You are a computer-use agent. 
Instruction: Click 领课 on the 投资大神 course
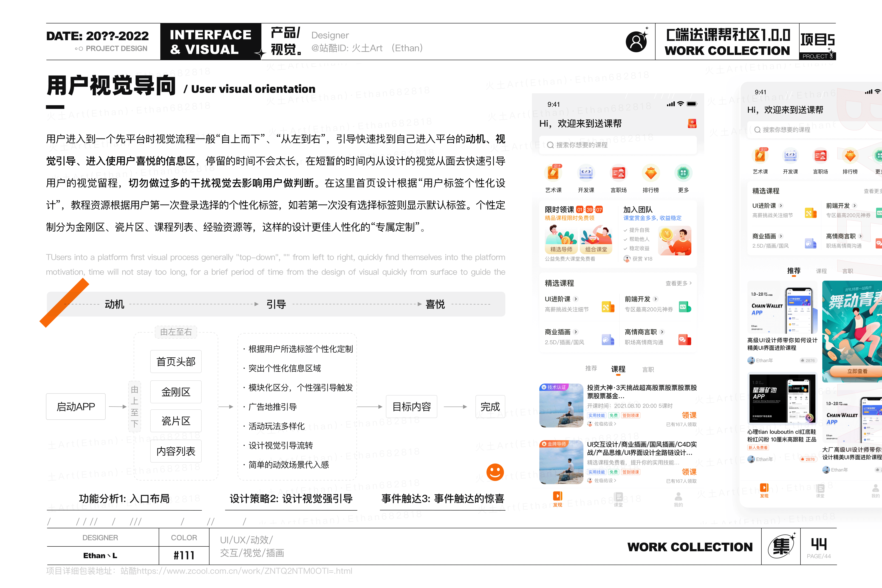[689, 415]
